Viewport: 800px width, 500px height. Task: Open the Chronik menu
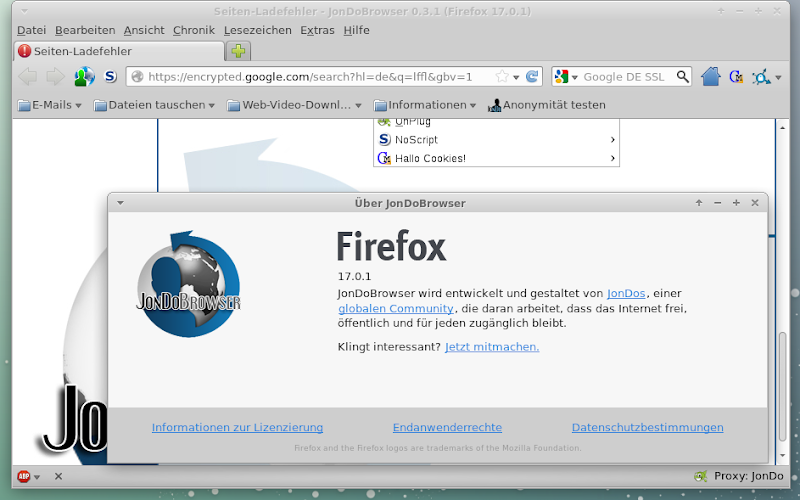pyautogui.click(x=194, y=30)
